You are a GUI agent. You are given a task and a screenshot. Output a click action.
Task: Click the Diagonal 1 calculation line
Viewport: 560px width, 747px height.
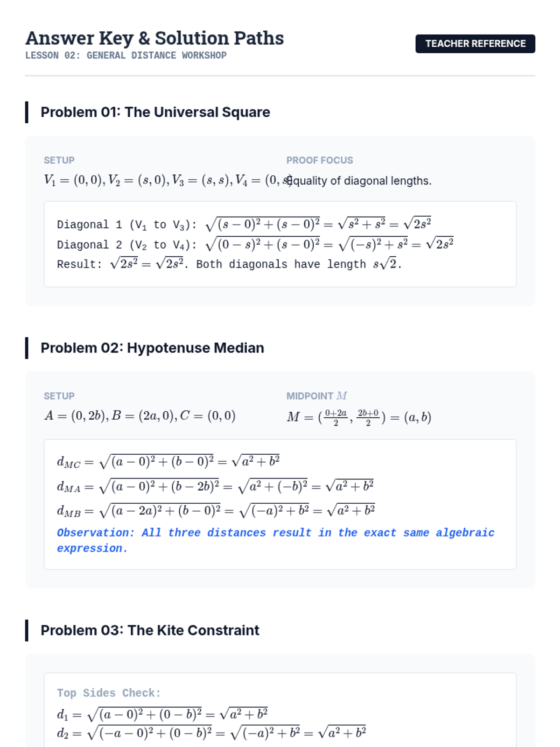point(244,225)
